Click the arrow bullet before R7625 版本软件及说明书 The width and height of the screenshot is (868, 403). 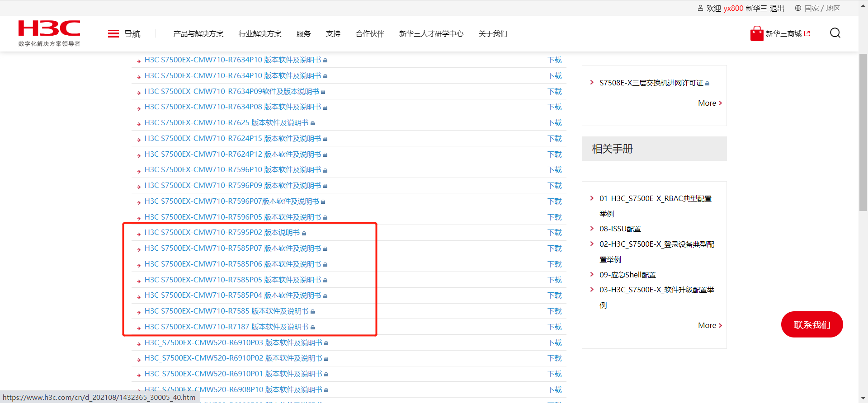[139, 124]
